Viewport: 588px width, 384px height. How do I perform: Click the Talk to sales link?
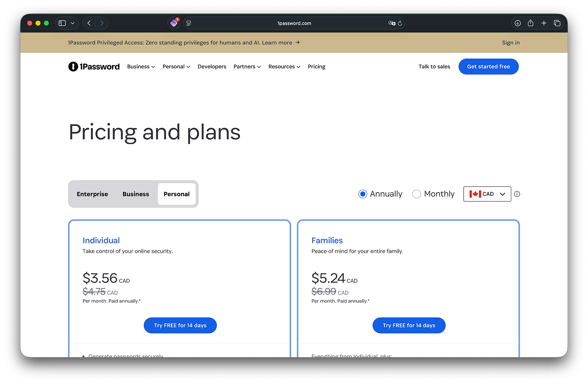coord(435,67)
